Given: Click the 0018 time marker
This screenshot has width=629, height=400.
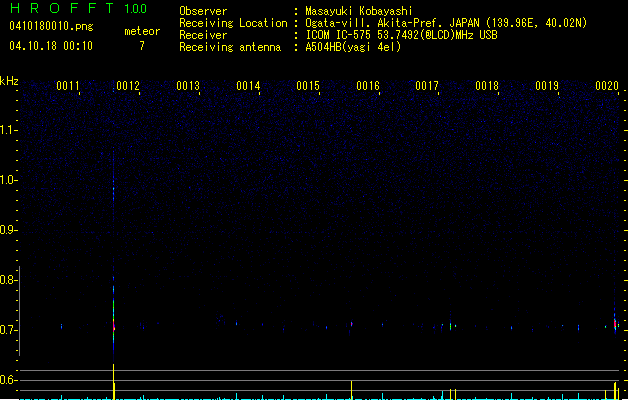Looking at the screenshot, I should pyautogui.click(x=487, y=86).
